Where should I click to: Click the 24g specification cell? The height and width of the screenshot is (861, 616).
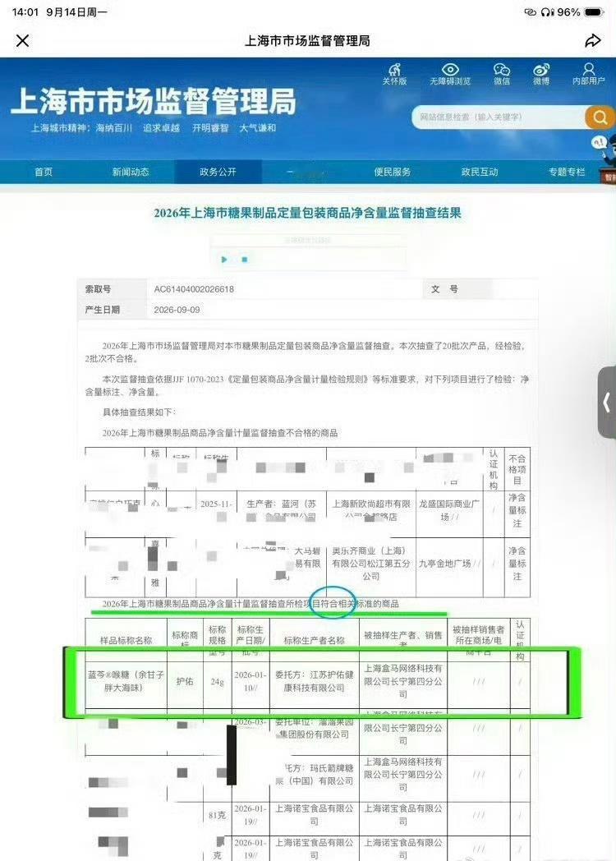click(218, 681)
